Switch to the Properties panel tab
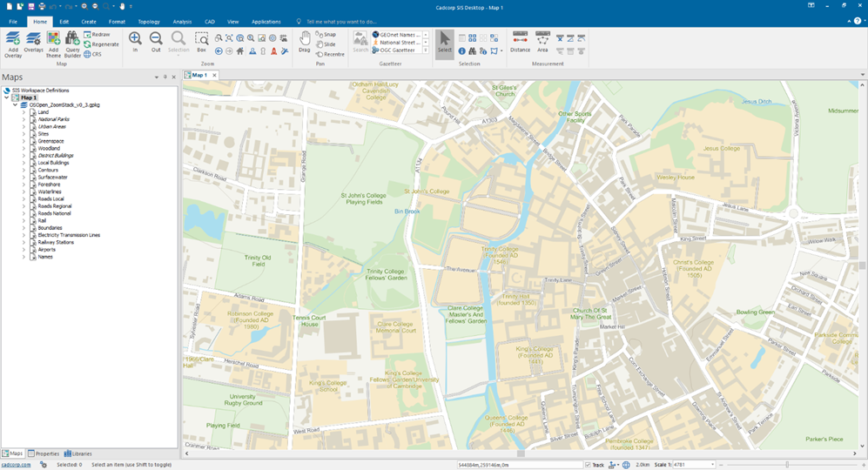The width and height of the screenshot is (868, 470). point(44,453)
